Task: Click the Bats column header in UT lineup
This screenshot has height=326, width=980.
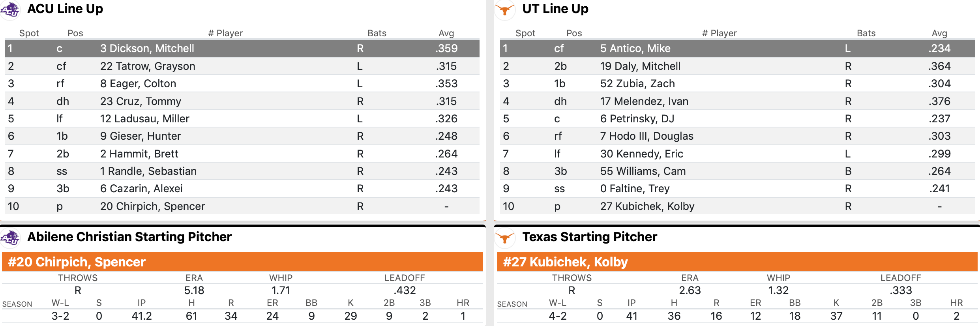Action: click(x=866, y=33)
